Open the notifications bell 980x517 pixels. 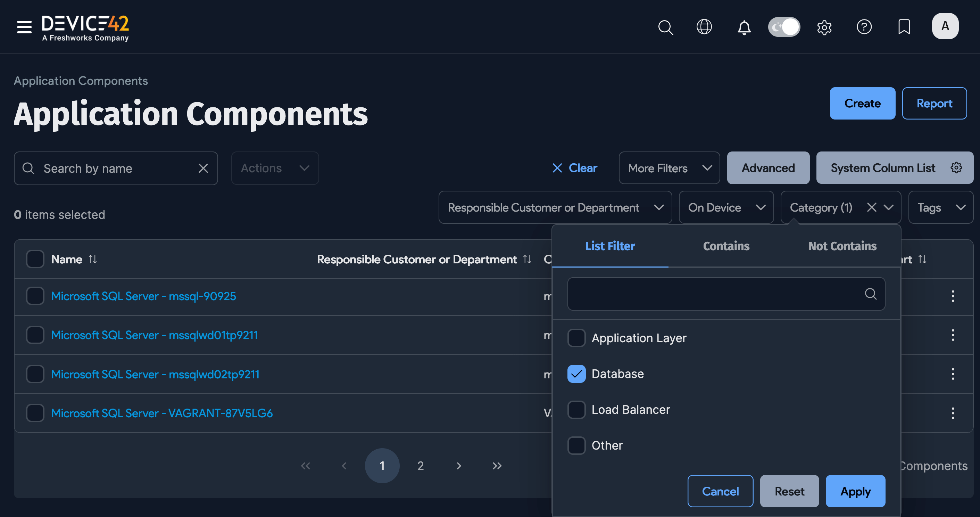point(745,27)
